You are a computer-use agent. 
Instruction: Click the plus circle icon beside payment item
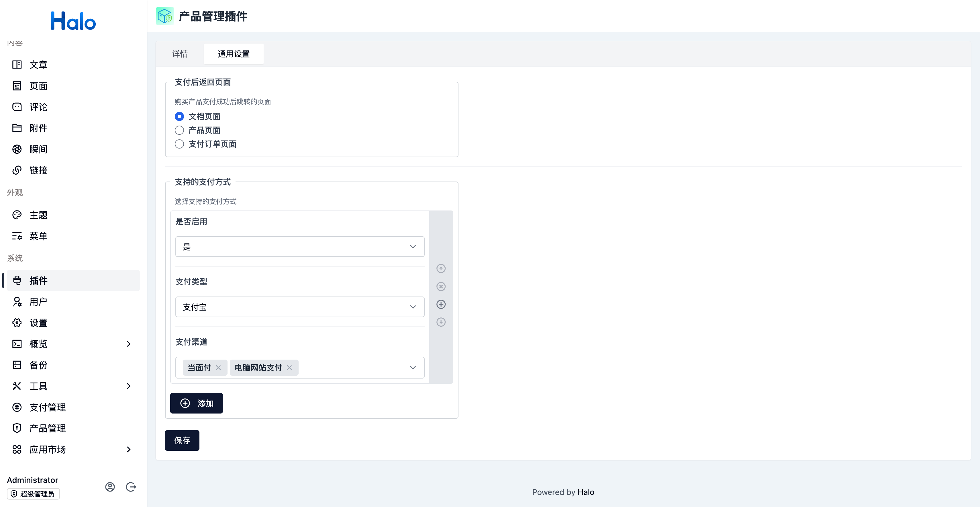(x=440, y=304)
